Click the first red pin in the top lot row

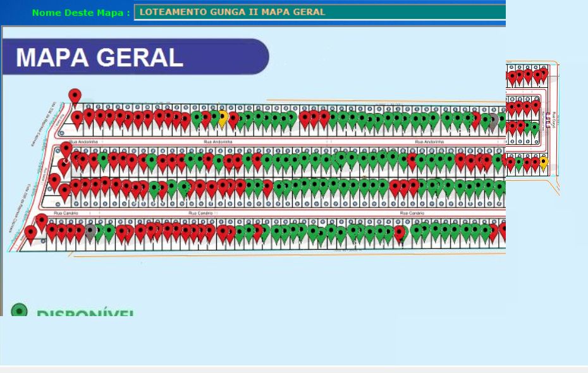click(x=77, y=118)
